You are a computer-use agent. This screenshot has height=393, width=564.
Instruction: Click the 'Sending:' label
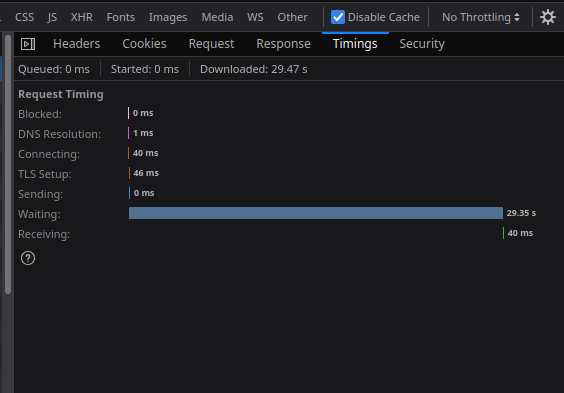tap(41, 194)
